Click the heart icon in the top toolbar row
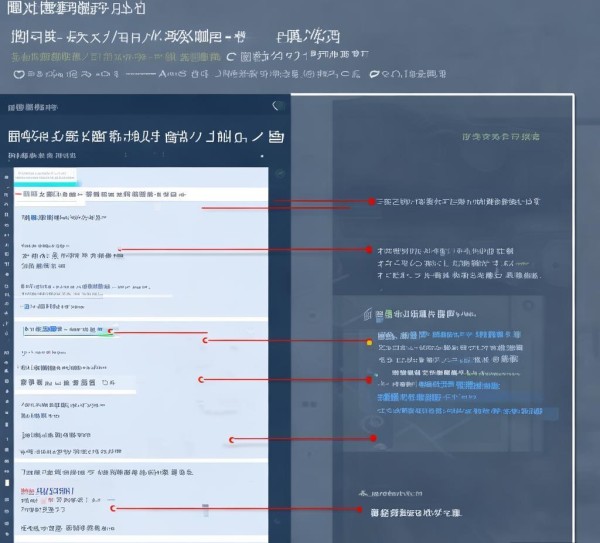 pos(20,74)
